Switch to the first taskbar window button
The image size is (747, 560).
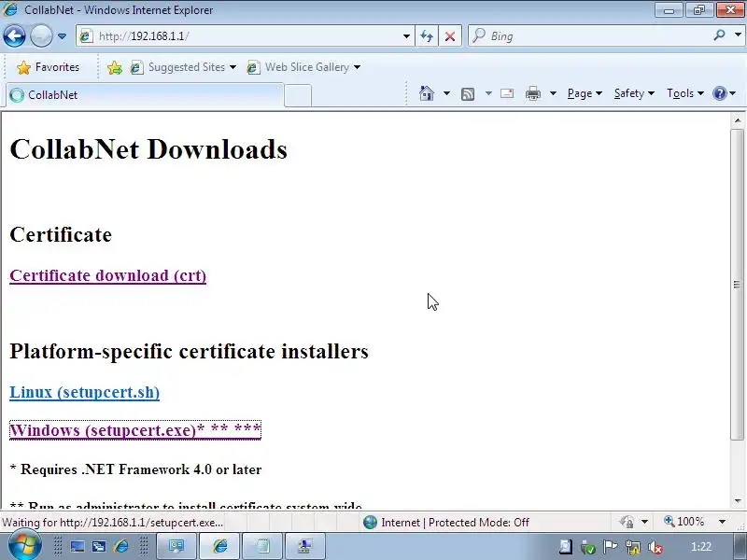(176, 546)
